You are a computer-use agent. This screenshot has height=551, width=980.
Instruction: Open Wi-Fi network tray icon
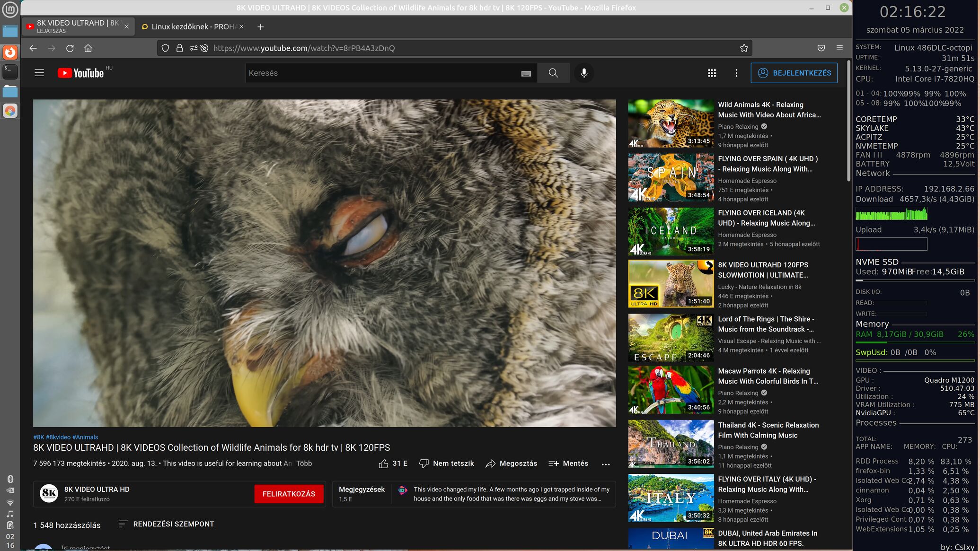(10, 502)
